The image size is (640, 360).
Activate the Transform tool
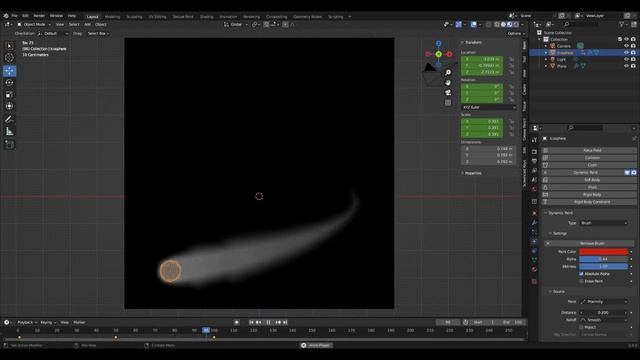(9, 106)
